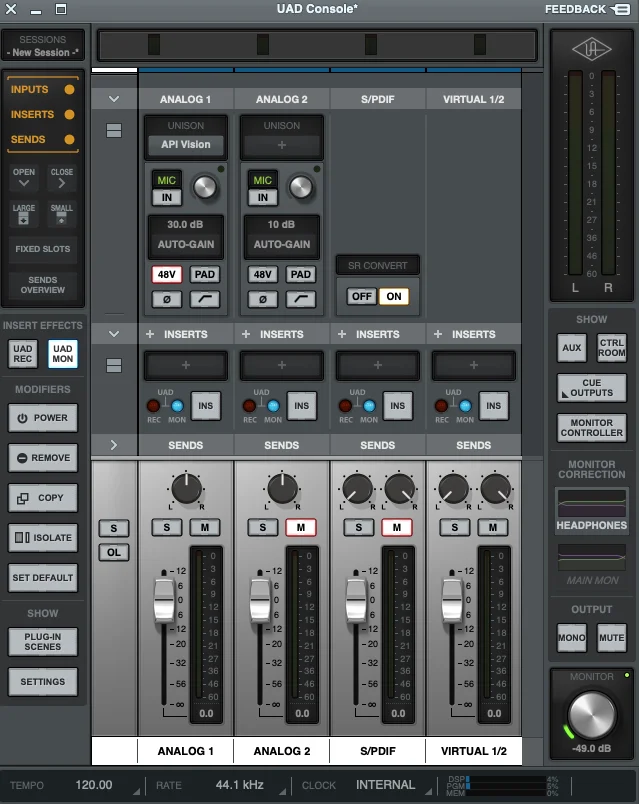
Task: Toggle INSERTS view in sidebar
Action: tap(43, 114)
